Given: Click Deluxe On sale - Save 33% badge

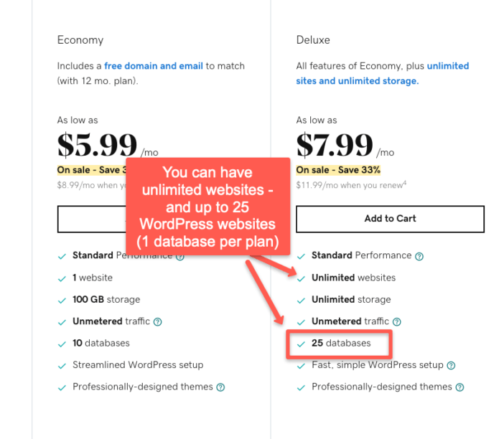Looking at the screenshot, I should 338,170.
